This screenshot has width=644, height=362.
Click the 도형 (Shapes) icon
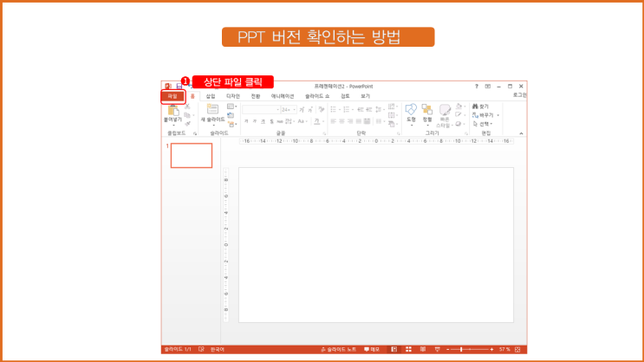click(x=411, y=110)
